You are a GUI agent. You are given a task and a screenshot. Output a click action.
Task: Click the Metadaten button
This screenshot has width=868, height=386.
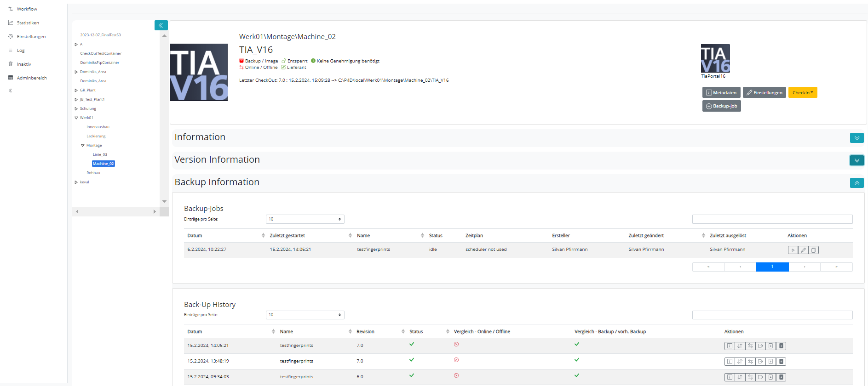pyautogui.click(x=721, y=92)
